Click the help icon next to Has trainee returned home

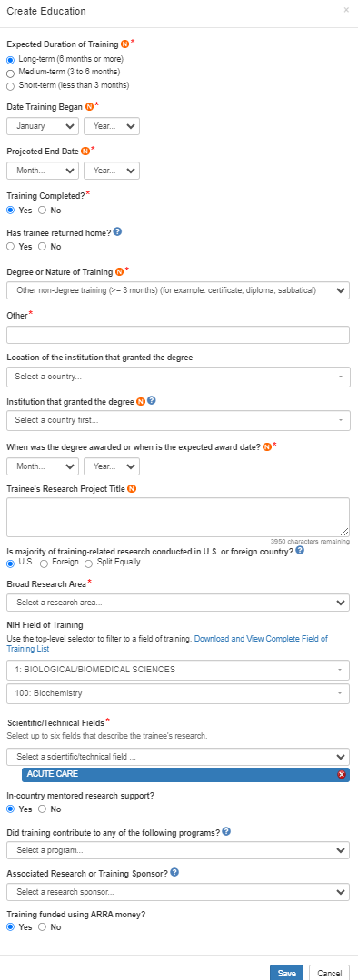[x=117, y=232]
